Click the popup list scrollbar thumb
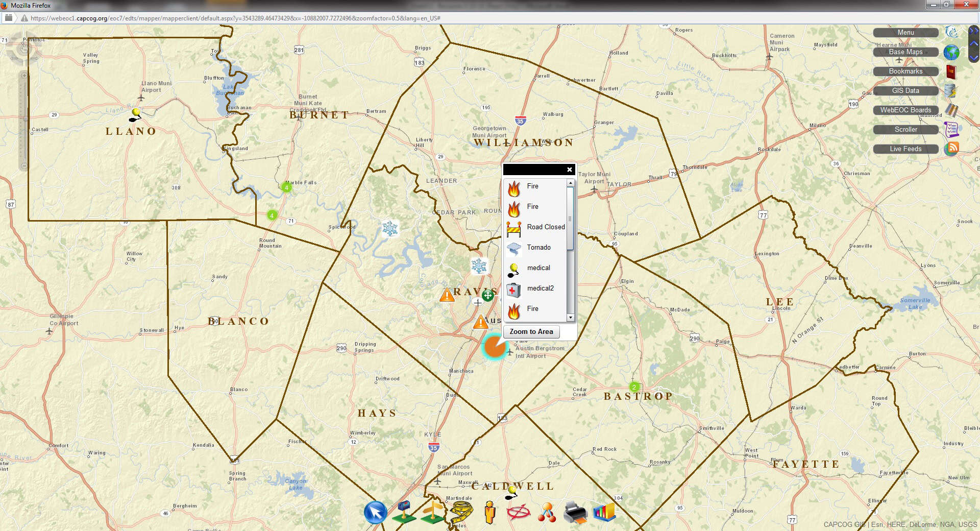This screenshot has height=531, width=980. click(x=571, y=219)
